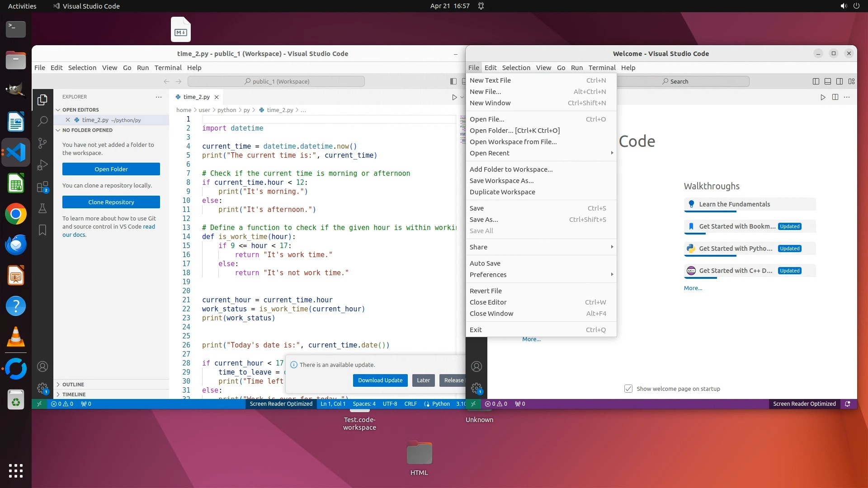
Task: Open the Extensions view icon
Action: pos(42,187)
